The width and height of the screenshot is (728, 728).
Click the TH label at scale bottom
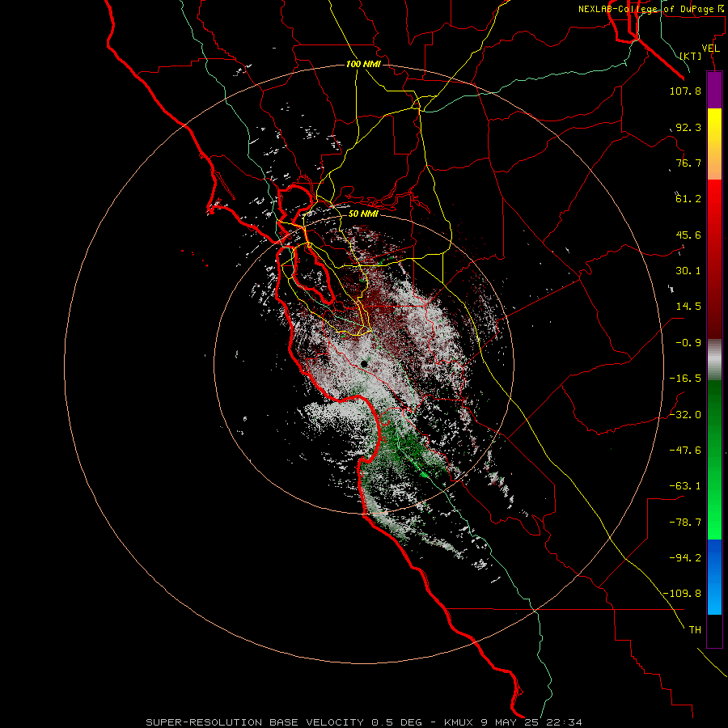(695, 630)
